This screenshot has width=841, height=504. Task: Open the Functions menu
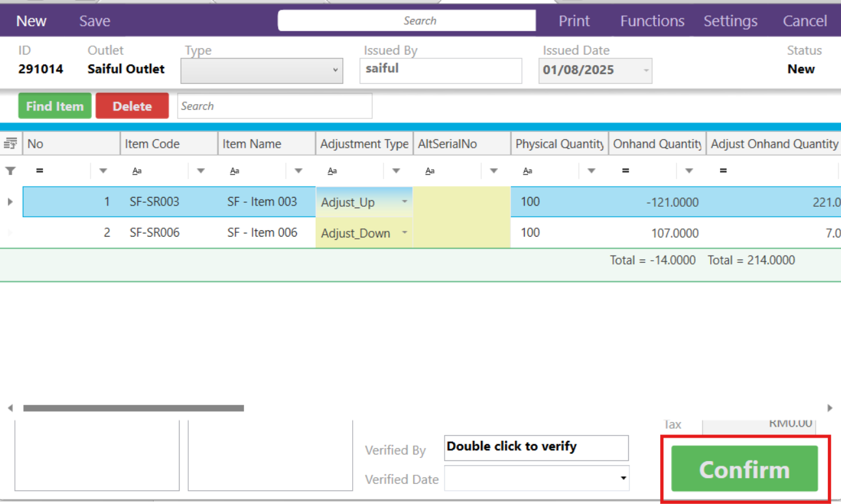click(x=652, y=20)
